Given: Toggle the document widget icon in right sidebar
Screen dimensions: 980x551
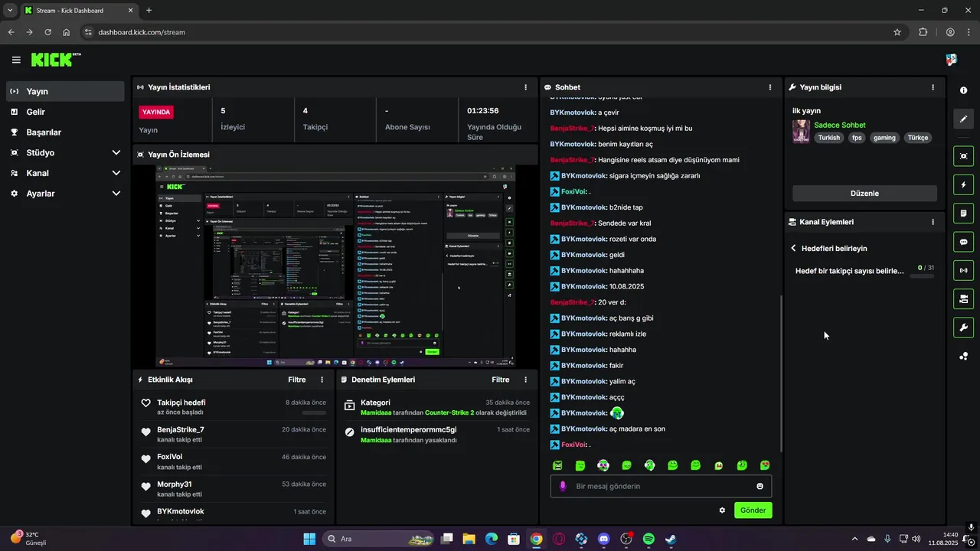Looking at the screenshot, I should 963,213.
